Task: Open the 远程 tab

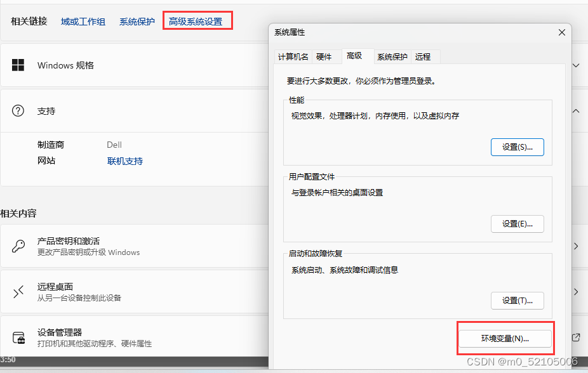Action: click(x=424, y=56)
